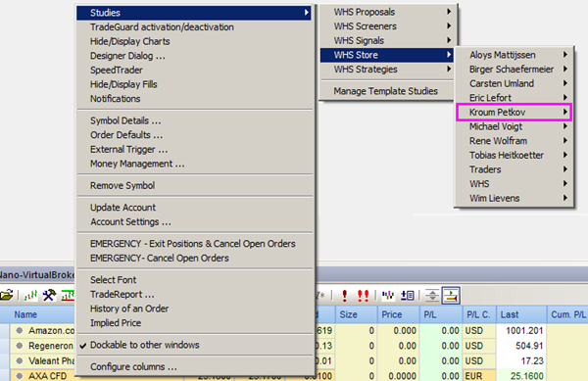The width and height of the screenshot is (588, 381).
Task: Expand WHS Strategies submenu
Action: (387, 70)
